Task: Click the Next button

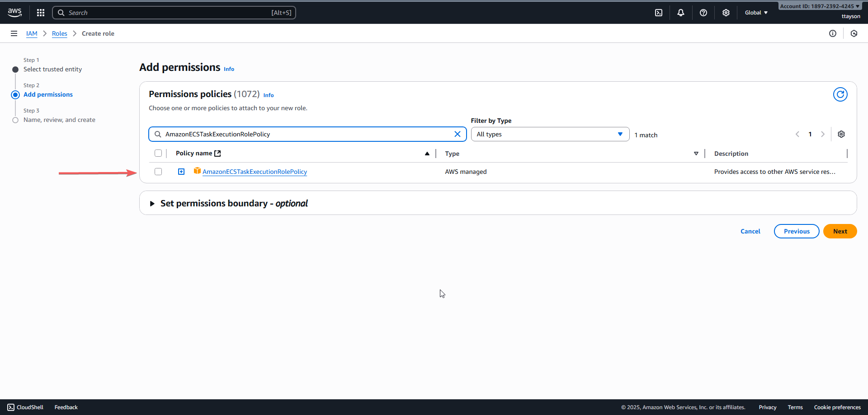Action: (840, 231)
